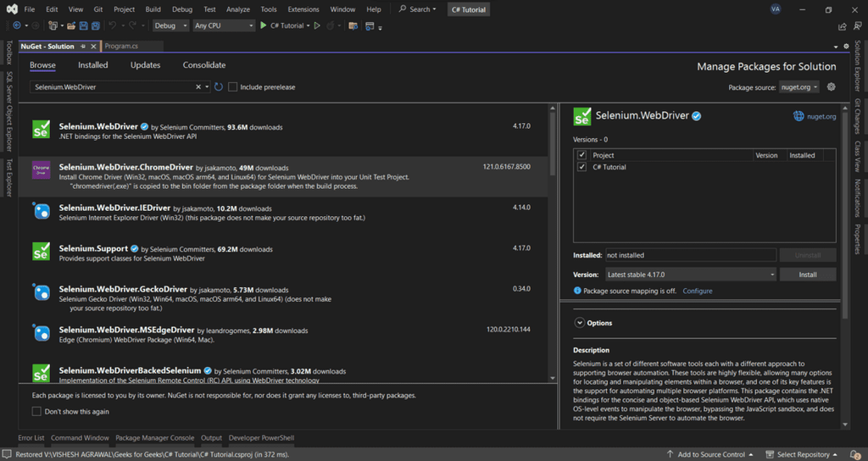
Task: Open the nuget.org link in details pane
Action: 821,116
